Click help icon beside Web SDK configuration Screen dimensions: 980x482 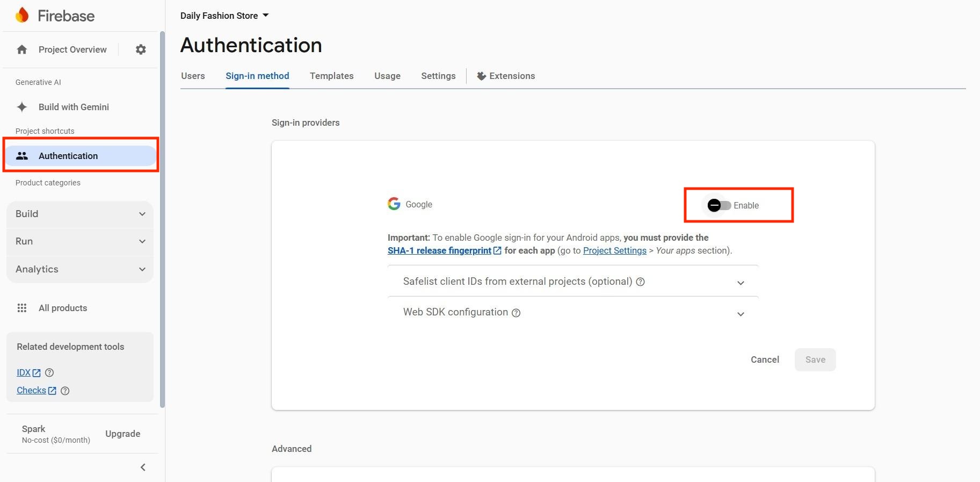[x=516, y=313]
